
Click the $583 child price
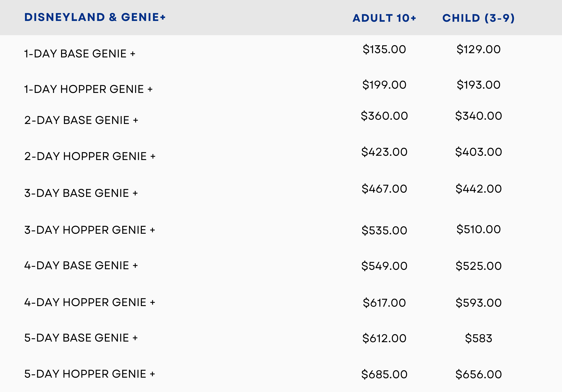[x=479, y=338]
